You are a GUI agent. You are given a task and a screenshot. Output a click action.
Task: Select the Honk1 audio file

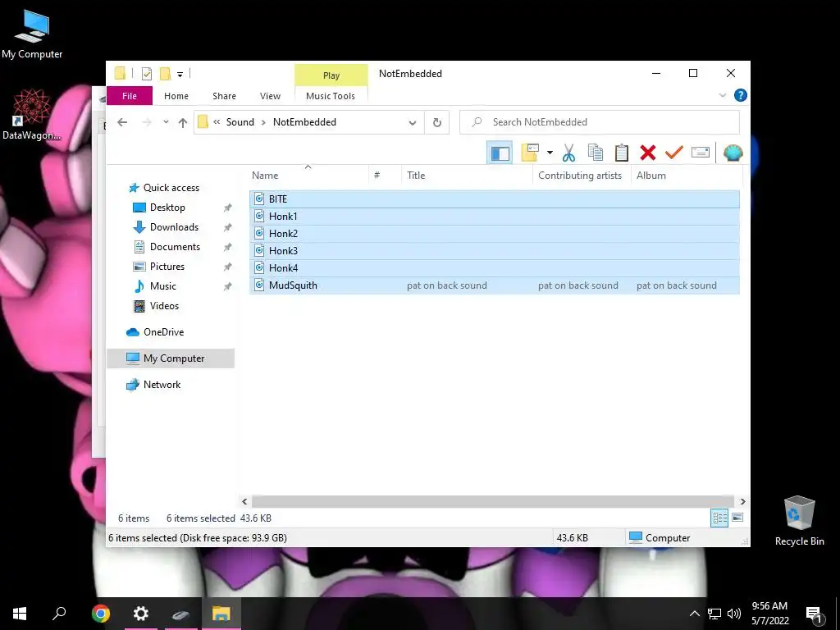pyautogui.click(x=494, y=217)
